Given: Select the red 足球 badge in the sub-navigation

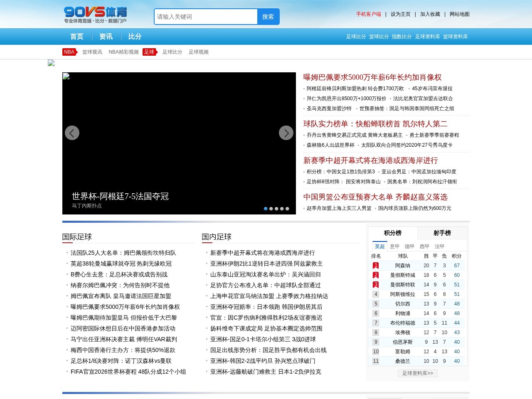Looking at the screenshot, I should pyautogui.click(x=150, y=52).
